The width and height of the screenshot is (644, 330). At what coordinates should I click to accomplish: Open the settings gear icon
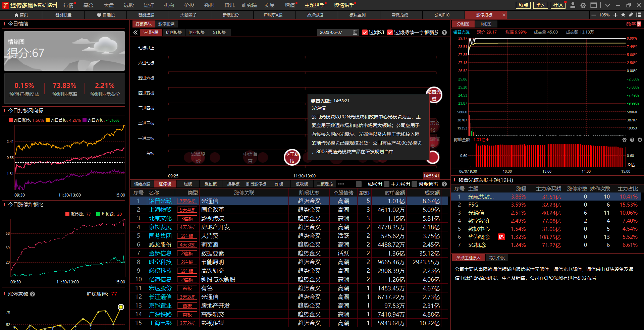point(583,5)
